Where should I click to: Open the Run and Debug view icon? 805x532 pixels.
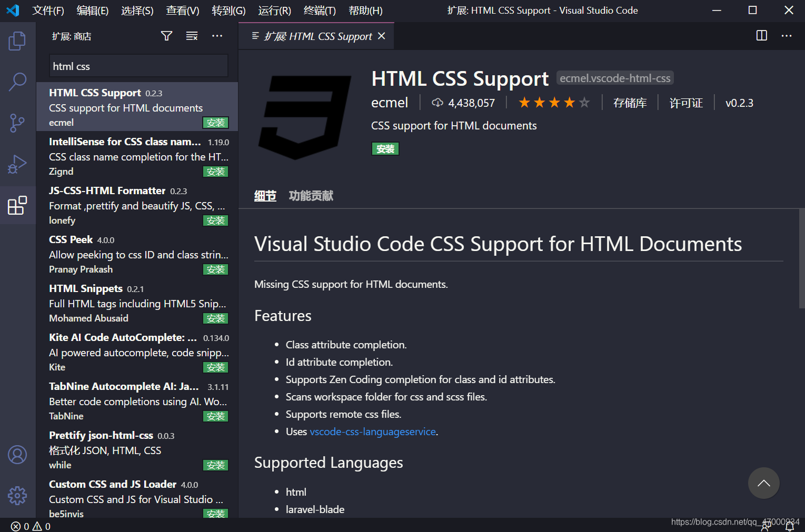click(x=17, y=164)
